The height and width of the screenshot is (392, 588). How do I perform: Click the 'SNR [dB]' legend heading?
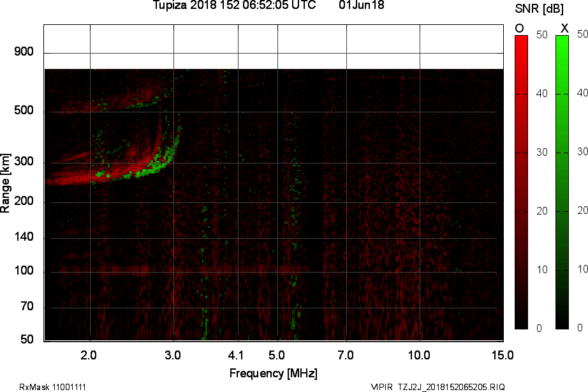539,9
